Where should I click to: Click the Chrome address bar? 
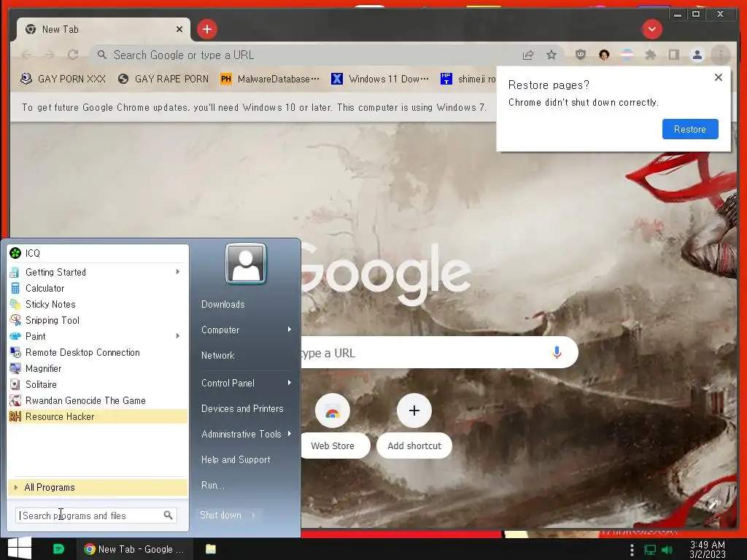pyautogui.click(x=305, y=55)
